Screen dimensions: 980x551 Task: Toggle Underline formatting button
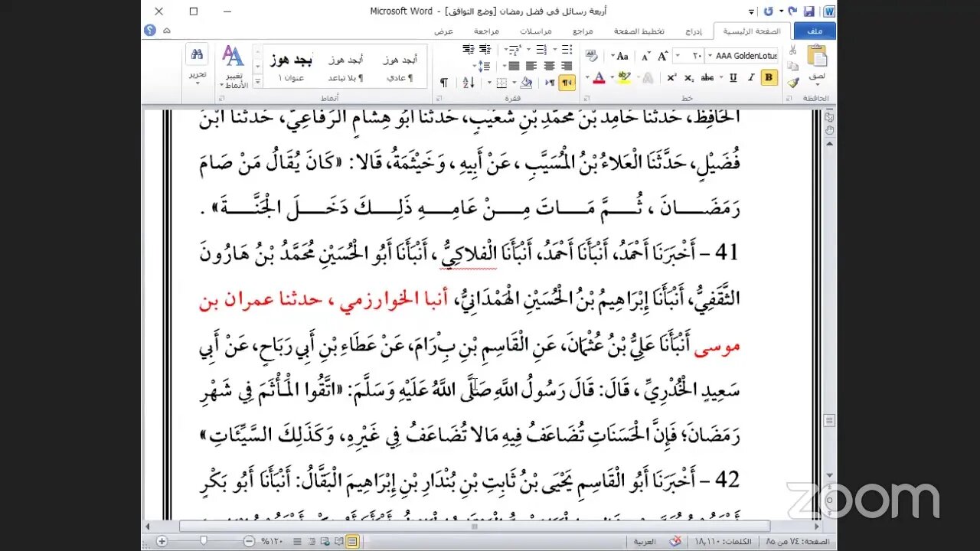pos(733,77)
